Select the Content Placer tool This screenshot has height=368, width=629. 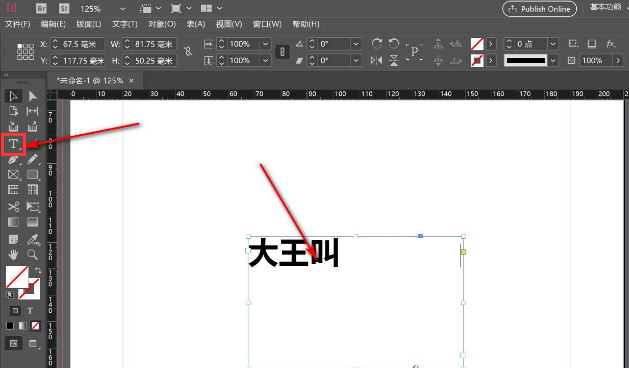point(32,127)
